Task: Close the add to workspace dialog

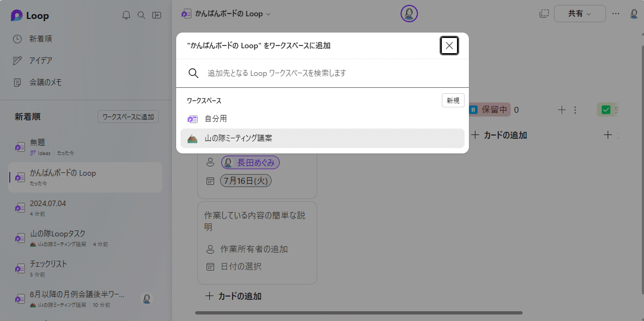Action: tap(449, 46)
